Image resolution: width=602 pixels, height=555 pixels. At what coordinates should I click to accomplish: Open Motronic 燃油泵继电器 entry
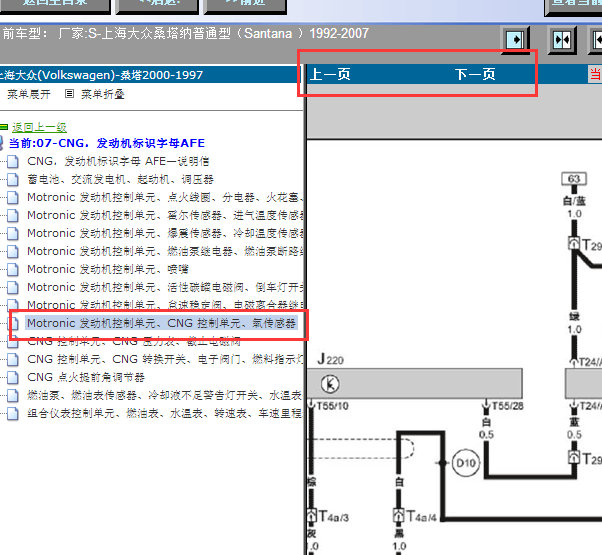[165, 251]
